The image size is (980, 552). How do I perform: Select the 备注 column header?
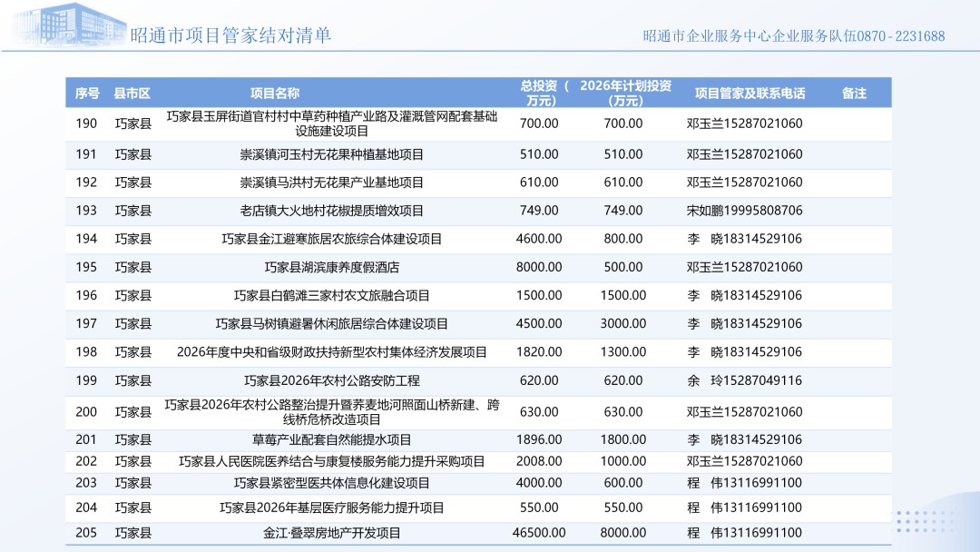coord(854,94)
